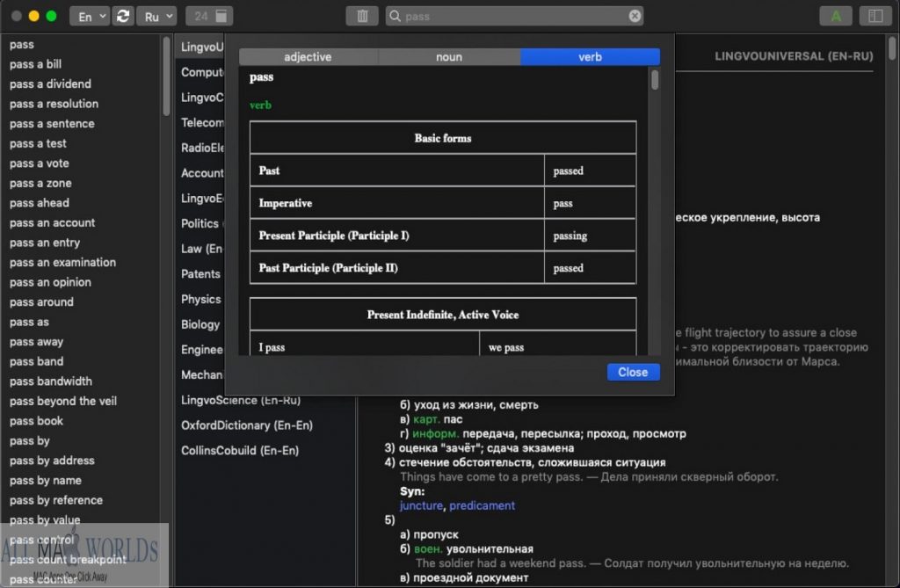
Task: Select 'pass away' entry
Action: (x=36, y=342)
